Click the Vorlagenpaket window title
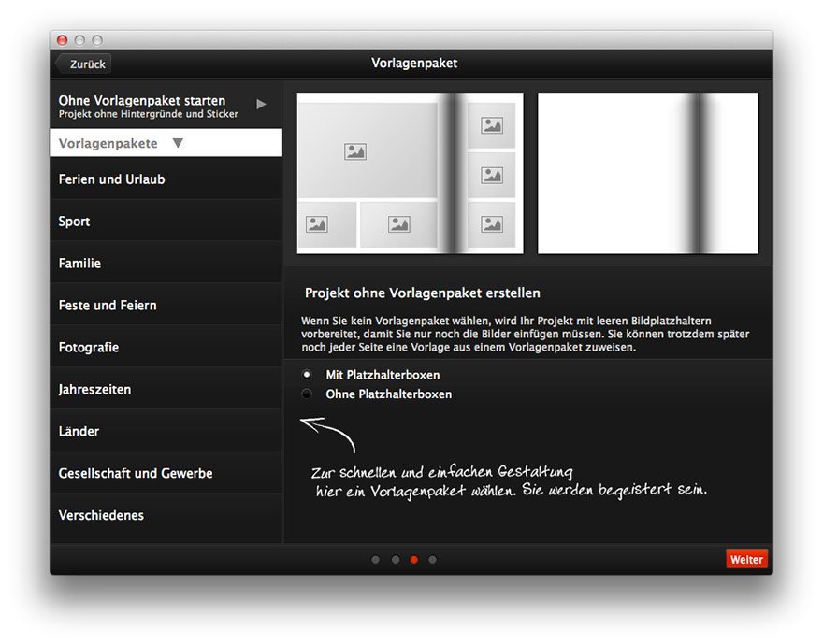The height and width of the screenshot is (644, 823). [414, 63]
